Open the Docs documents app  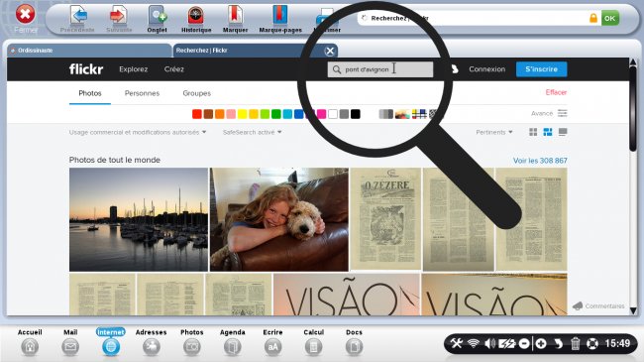[x=354, y=342]
